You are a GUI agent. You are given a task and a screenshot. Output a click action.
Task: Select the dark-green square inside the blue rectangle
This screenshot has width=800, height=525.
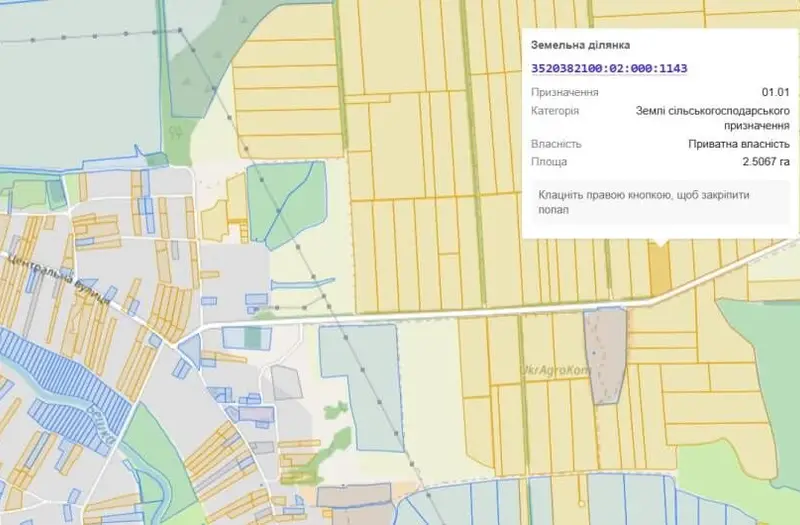coord(252,338)
